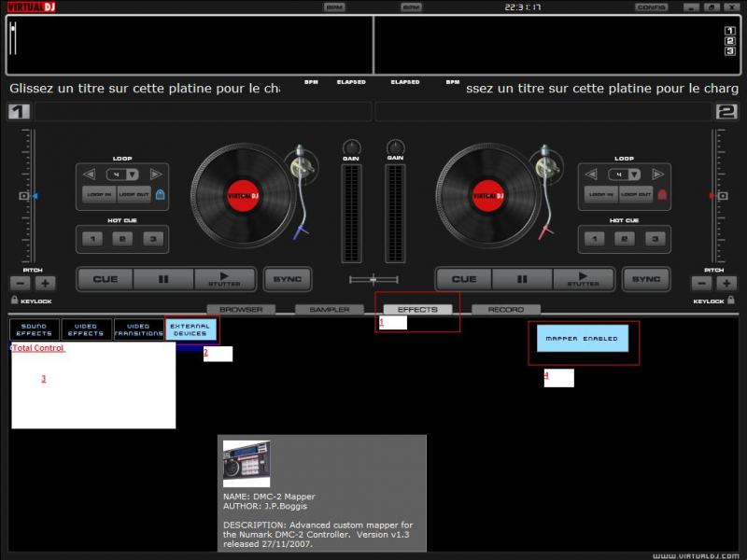Click the play/stutter button on right deck
This screenshot has height=560, width=747.
click(x=584, y=279)
